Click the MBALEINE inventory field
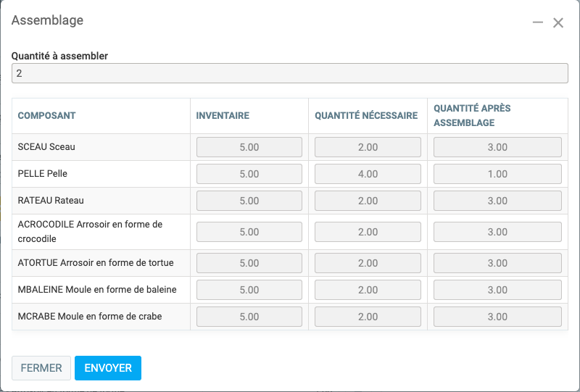This screenshot has width=580, height=392. click(249, 290)
